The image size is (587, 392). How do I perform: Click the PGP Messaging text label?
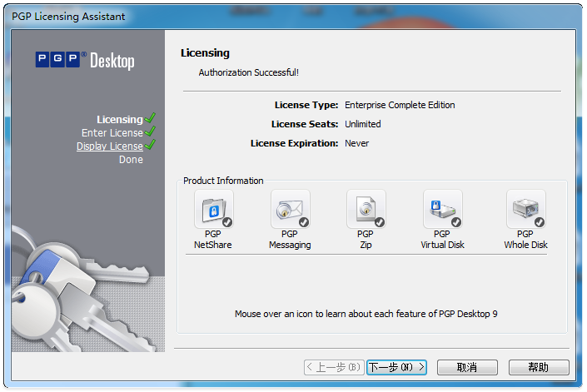pos(290,240)
